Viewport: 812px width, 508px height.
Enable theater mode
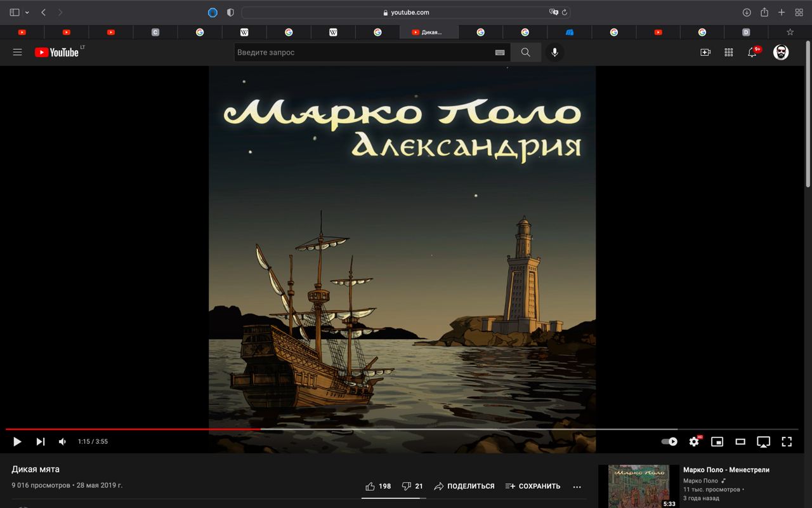point(740,441)
